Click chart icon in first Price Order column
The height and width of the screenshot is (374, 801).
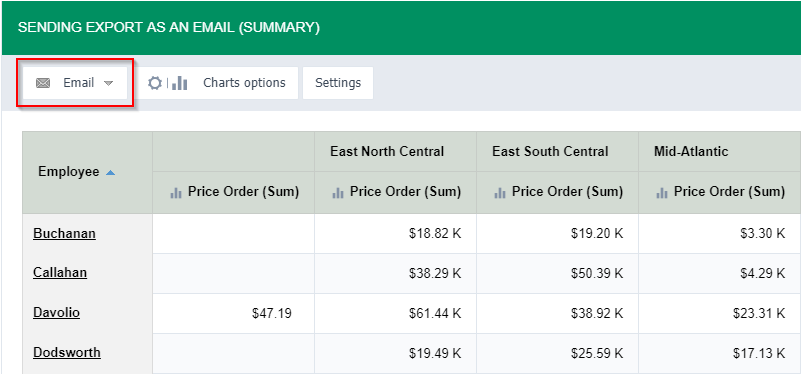(x=176, y=193)
